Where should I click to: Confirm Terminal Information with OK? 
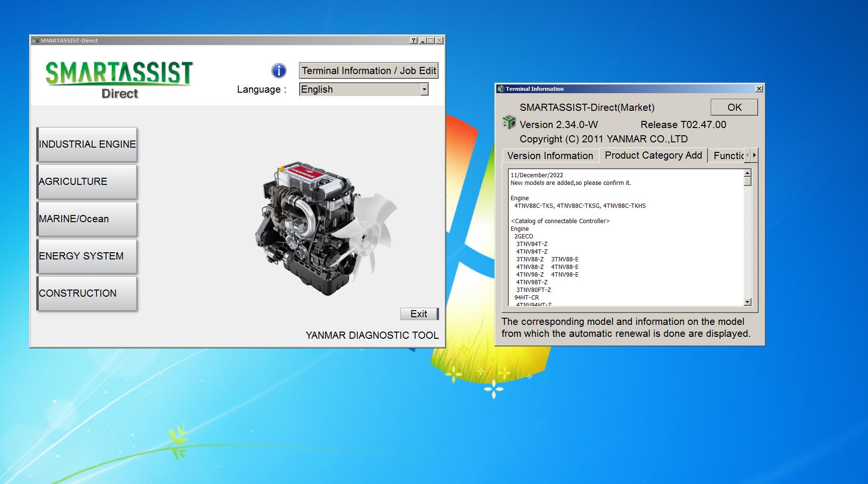coord(734,107)
